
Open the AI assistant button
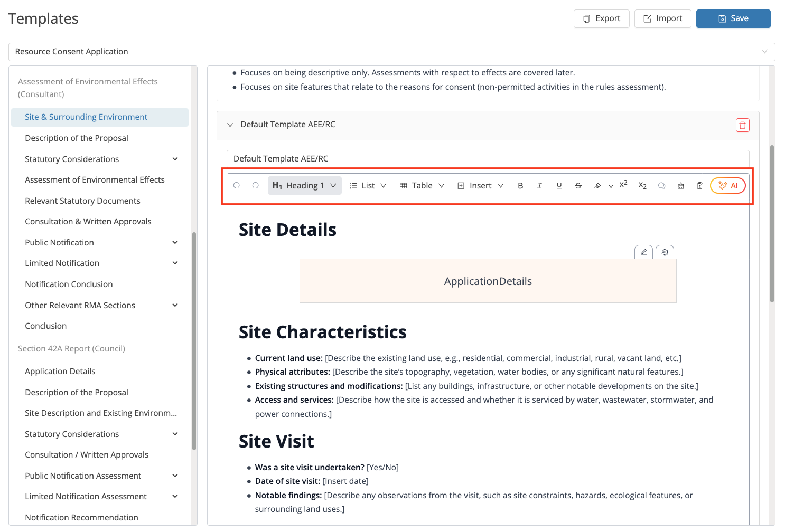(728, 185)
